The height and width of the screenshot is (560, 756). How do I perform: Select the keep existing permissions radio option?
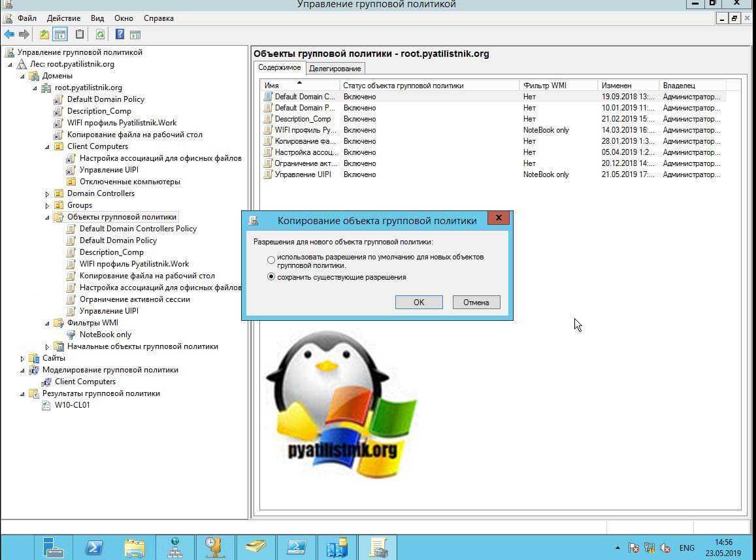(x=271, y=277)
